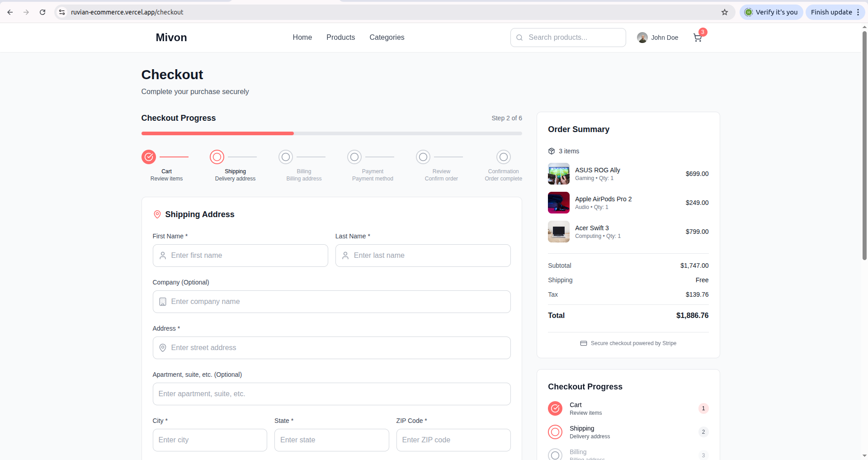Image resolution: width=868 pixels, height=460 pixels.
Task: Open the Products menu item
Action: point(341,38)
